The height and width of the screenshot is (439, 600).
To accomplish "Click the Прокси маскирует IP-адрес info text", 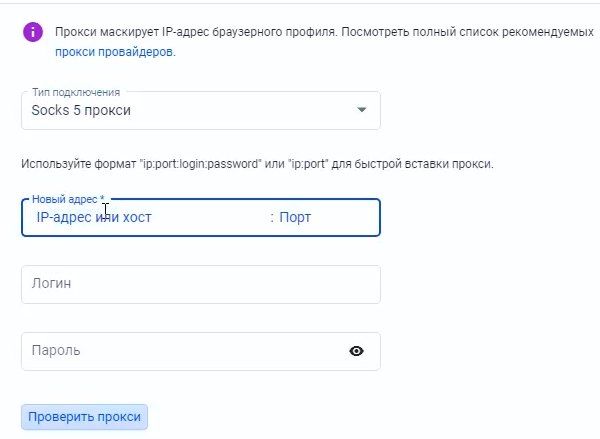I will tap(196, 32).
